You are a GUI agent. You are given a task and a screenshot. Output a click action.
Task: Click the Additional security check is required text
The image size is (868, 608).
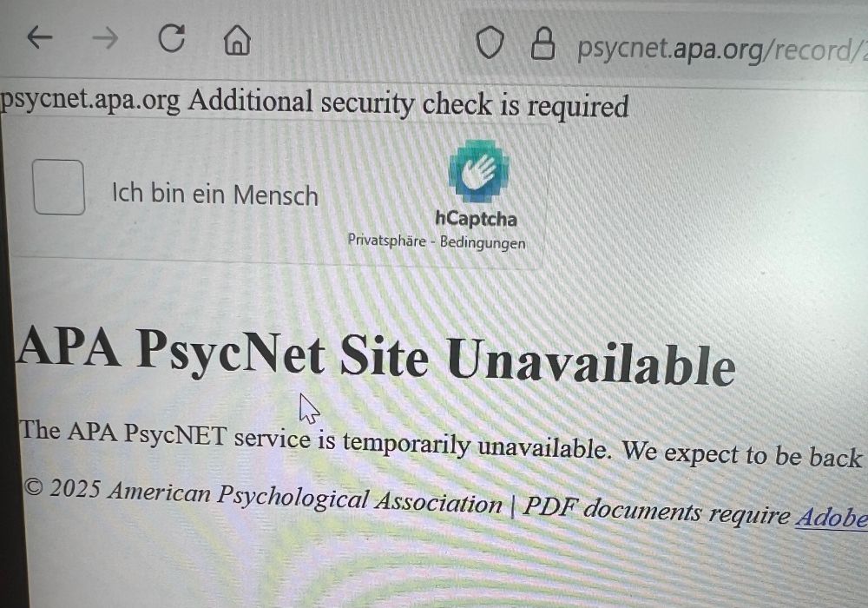click(409, 103)
